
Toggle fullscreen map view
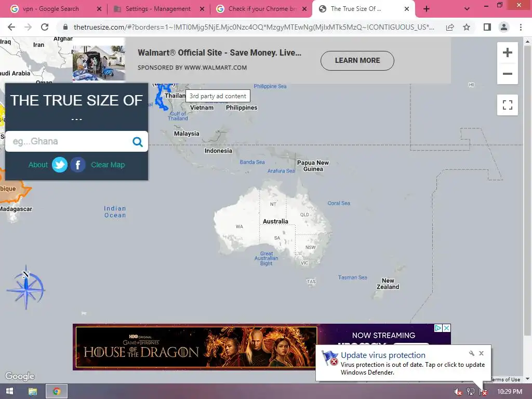(x=507, y=105)
